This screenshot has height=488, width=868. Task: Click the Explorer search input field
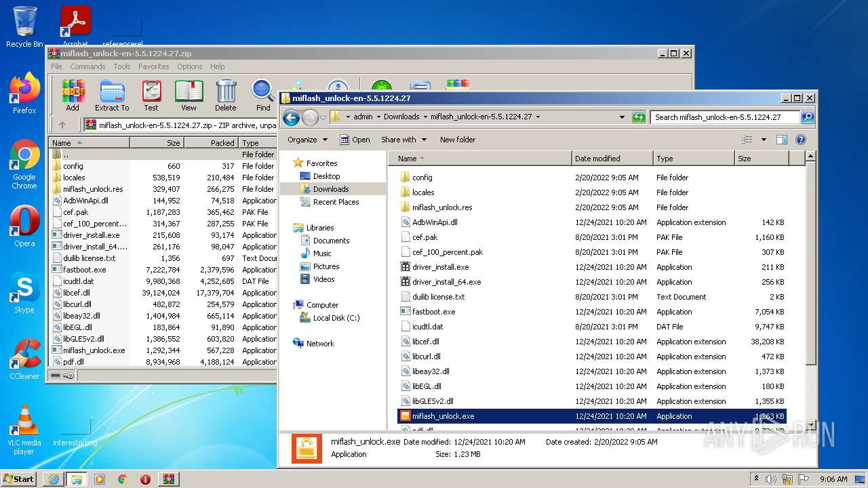pos(725,117)
